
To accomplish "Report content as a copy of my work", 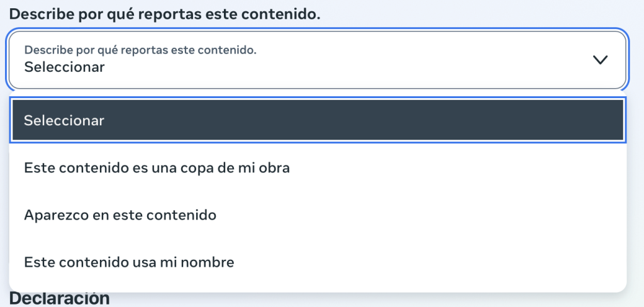I will (x=157, y=168).
